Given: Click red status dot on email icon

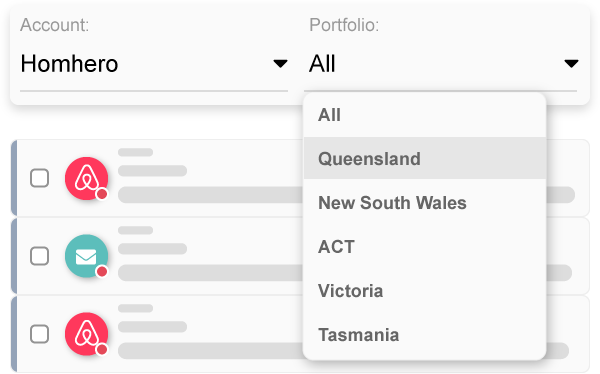Looking at the screenshot, I should (102, 272).
